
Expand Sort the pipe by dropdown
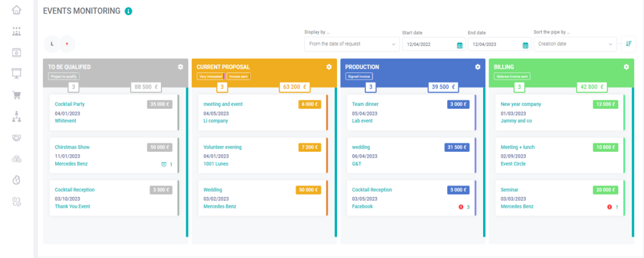(575, 44)
